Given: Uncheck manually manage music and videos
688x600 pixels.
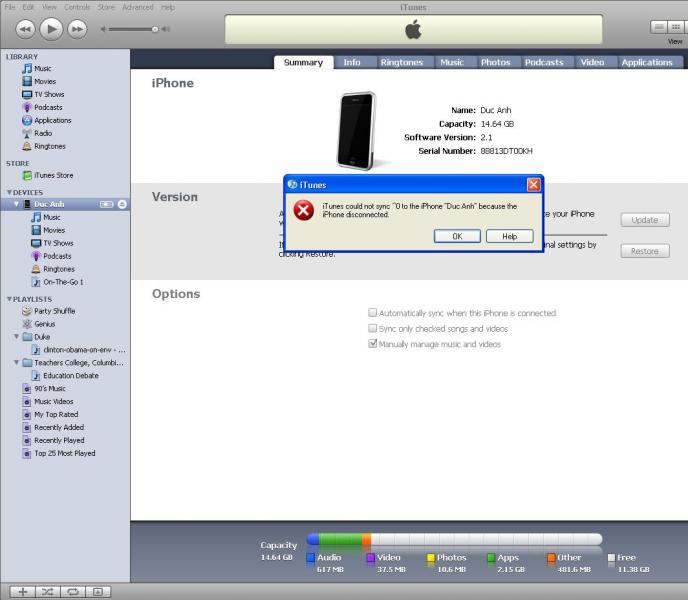Looking at the screenshot, I should 373,344.
